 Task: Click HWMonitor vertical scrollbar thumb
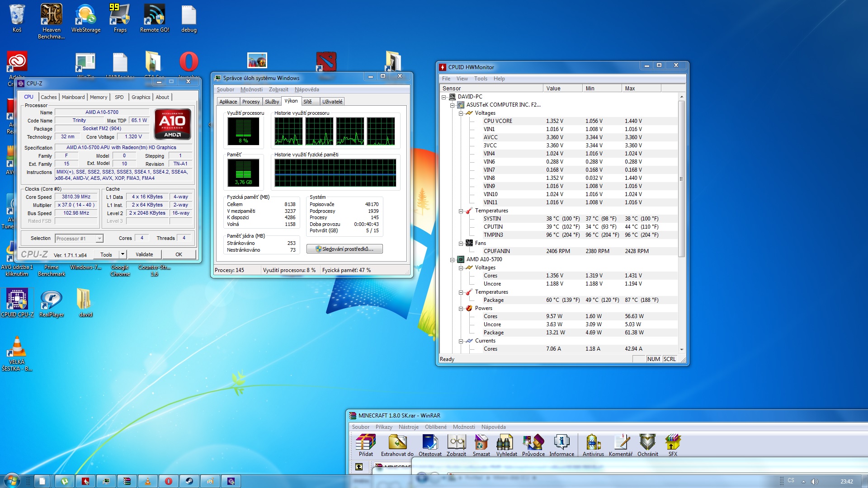pyautogui.click(x=681, y=179)
